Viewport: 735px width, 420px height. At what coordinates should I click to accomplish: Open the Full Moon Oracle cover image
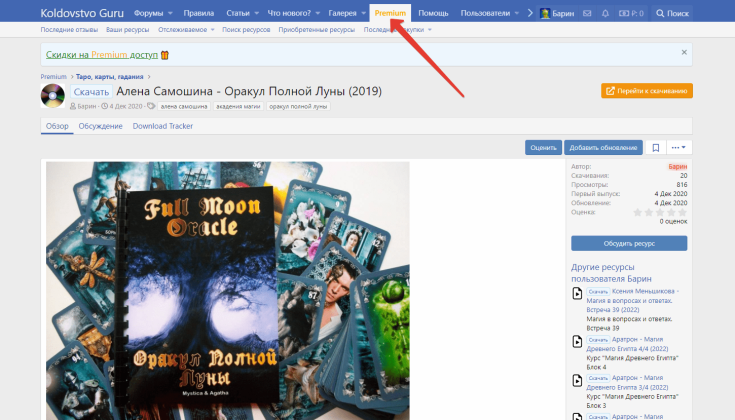227,291
